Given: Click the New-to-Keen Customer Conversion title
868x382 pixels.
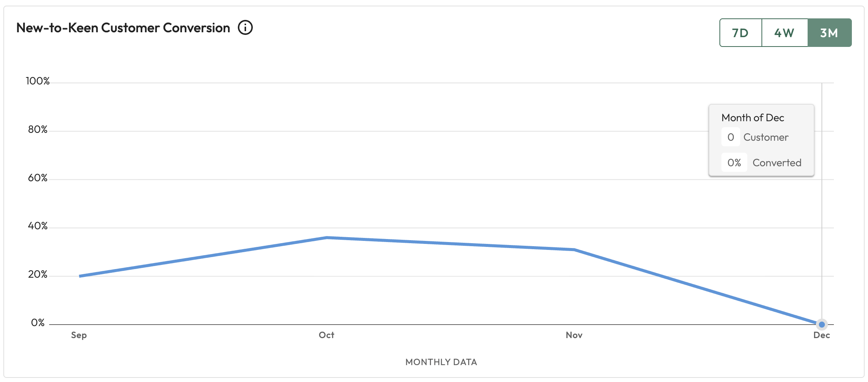Looking at the screenshot, I should point(123,28).
